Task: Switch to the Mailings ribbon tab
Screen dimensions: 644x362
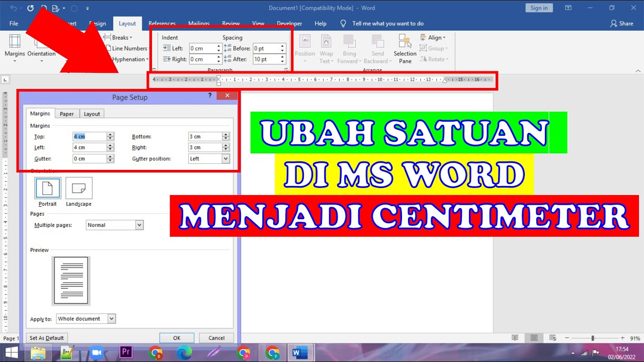Action: click(x=199, y=24)
